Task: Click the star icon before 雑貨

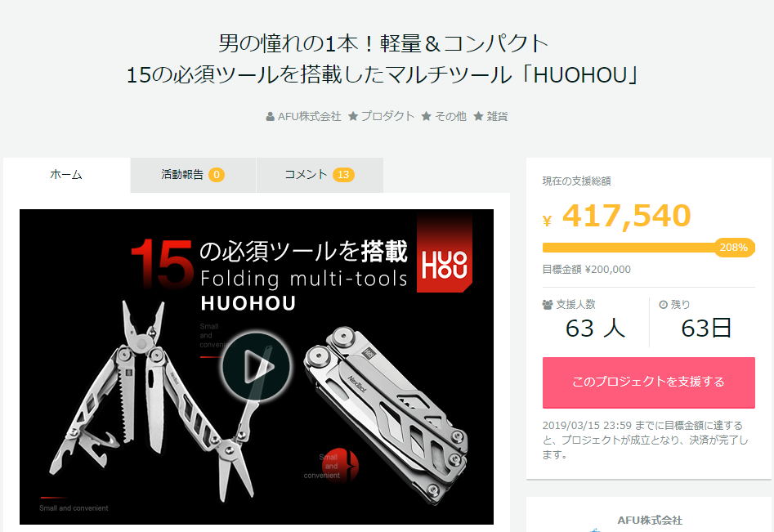Action: point(478,117)
